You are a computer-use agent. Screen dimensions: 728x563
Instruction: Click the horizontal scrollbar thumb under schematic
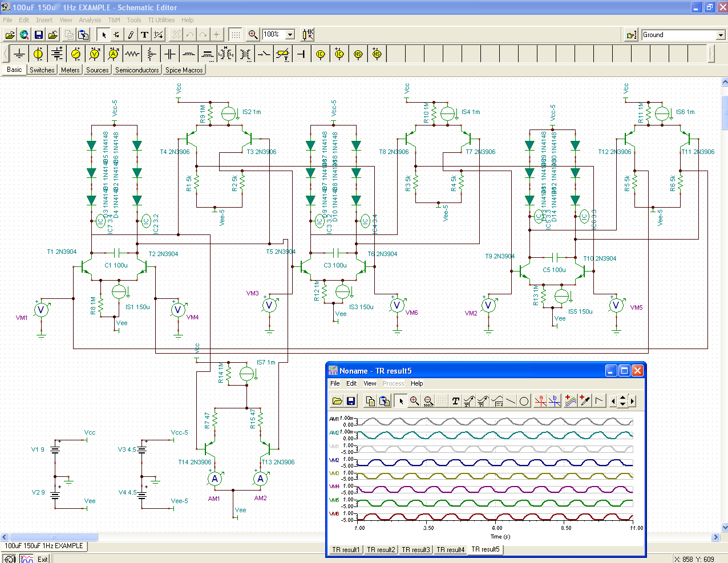(x=54, y=537)
